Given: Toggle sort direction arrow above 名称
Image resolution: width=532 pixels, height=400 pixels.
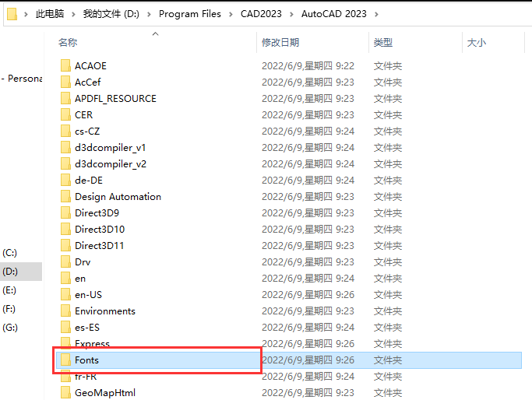Looking at the screenshot, I should click(x=155, y=33).
